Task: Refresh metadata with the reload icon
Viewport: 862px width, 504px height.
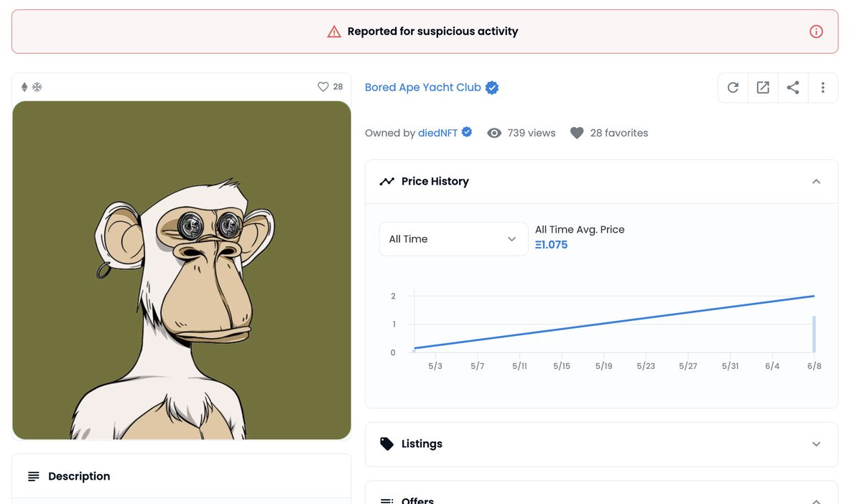Action: coord(733,88)
